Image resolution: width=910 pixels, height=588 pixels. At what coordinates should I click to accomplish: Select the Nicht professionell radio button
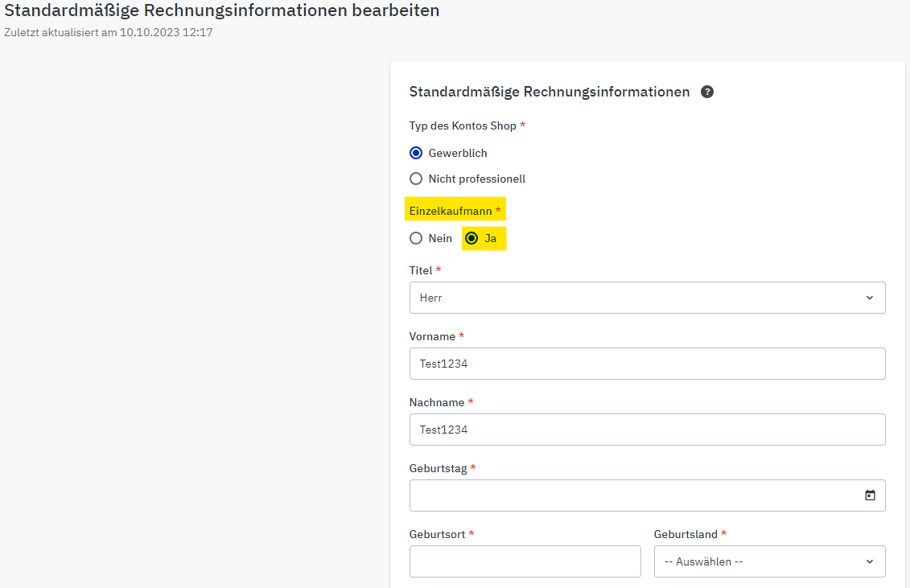pos(416,179)
